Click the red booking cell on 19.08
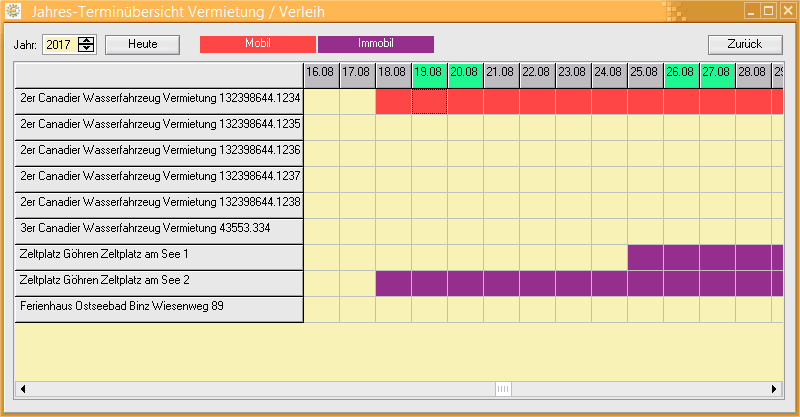This screenshot has height=417, width=800. coord(429,101)
